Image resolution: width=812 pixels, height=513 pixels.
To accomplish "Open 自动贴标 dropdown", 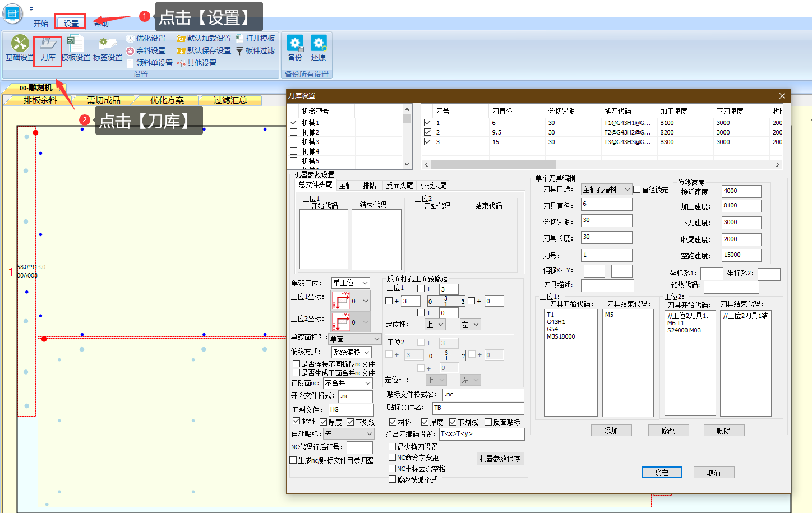I will [349, 434].
